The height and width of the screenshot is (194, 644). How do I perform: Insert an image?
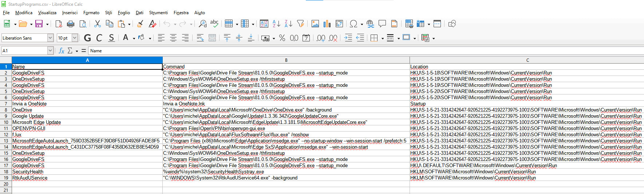click(x=315, y=24)
